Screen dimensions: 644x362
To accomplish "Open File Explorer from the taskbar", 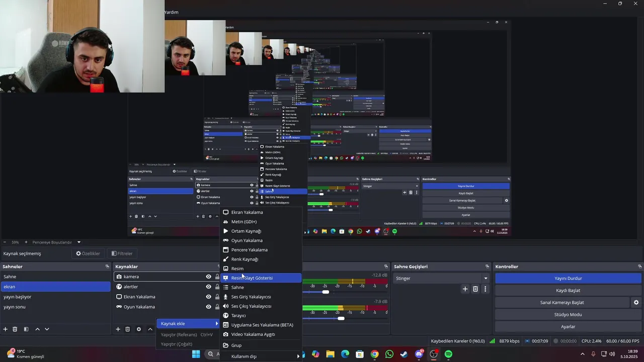I will pyautogui.click(x=330, y=354).
